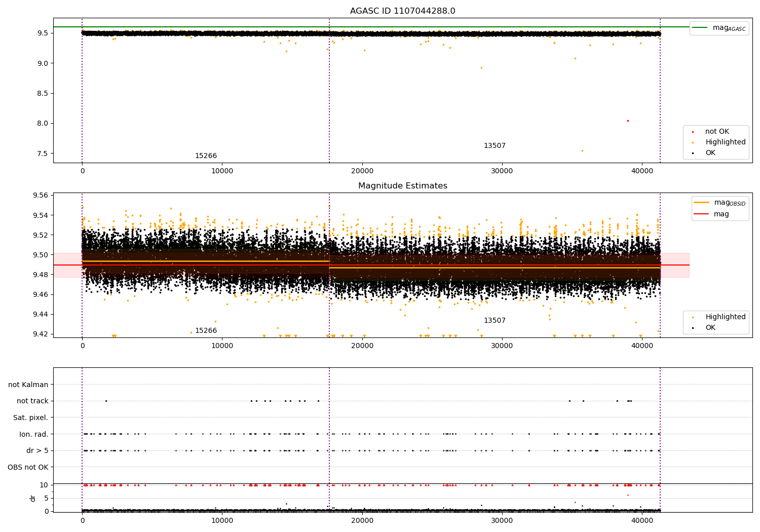Click the 'Ion. rad.' axis label
This screenshot has width=760, height=532.
tap(34, 434)
